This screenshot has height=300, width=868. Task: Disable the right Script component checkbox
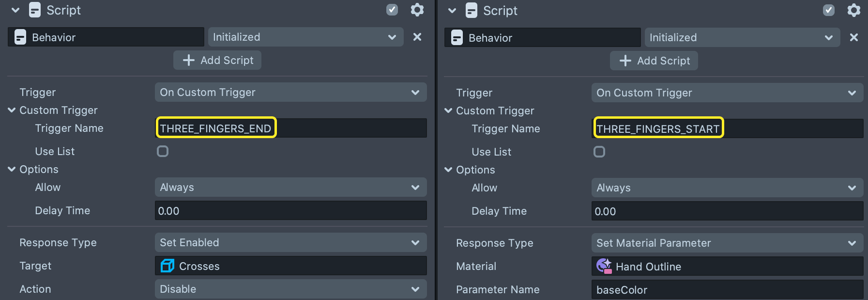pyautogui.click(x=829, y=11)
